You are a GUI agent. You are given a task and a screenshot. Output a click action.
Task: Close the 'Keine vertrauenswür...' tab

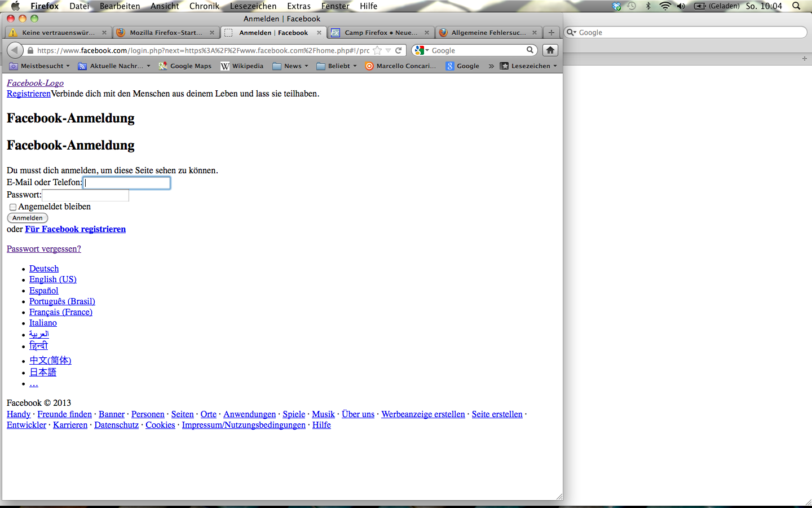pos(104,33)
